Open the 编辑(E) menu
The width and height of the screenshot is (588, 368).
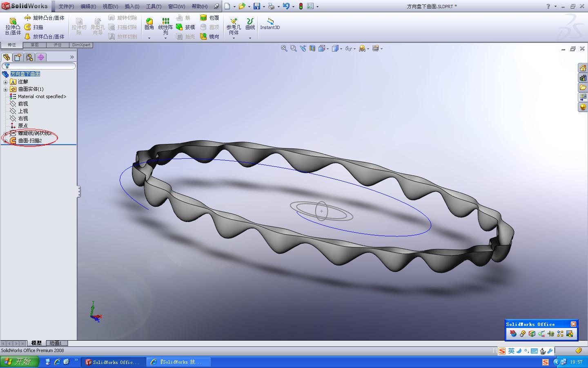pyautogui.click(x=88, y=7)
